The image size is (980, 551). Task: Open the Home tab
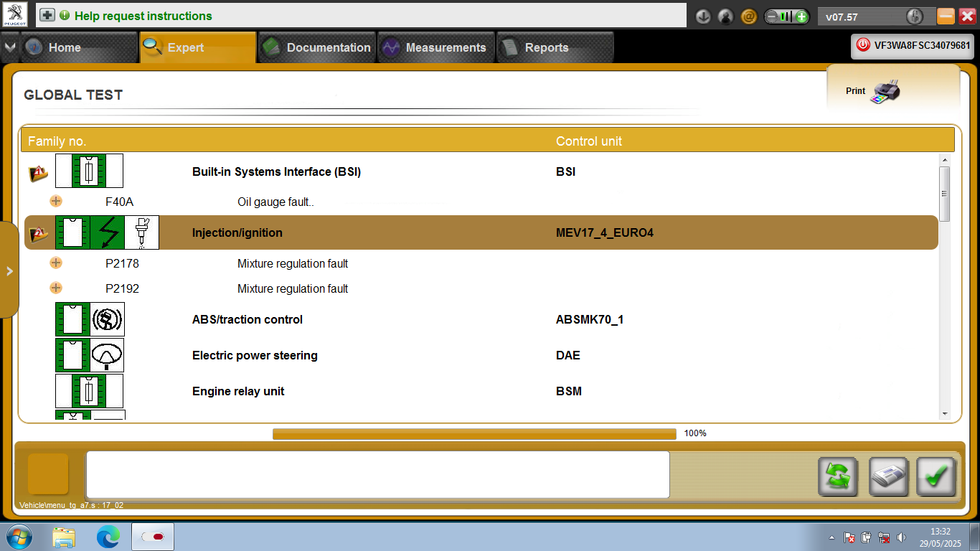pos(79,47)
